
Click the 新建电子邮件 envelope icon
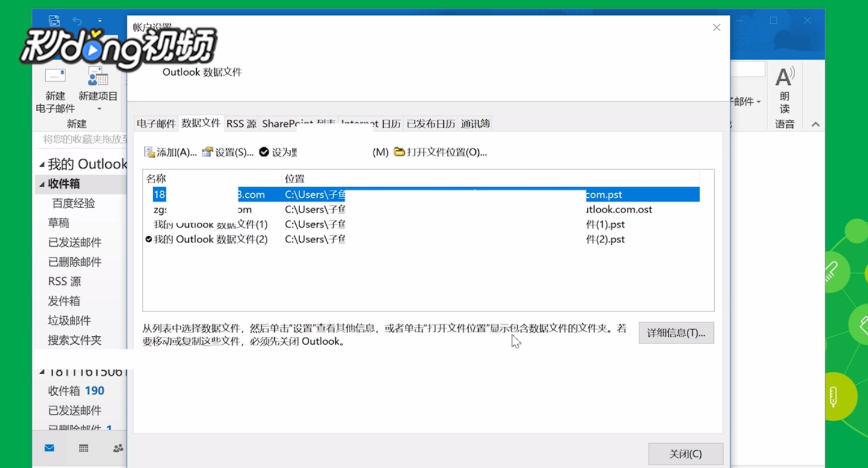pos(55,76)
